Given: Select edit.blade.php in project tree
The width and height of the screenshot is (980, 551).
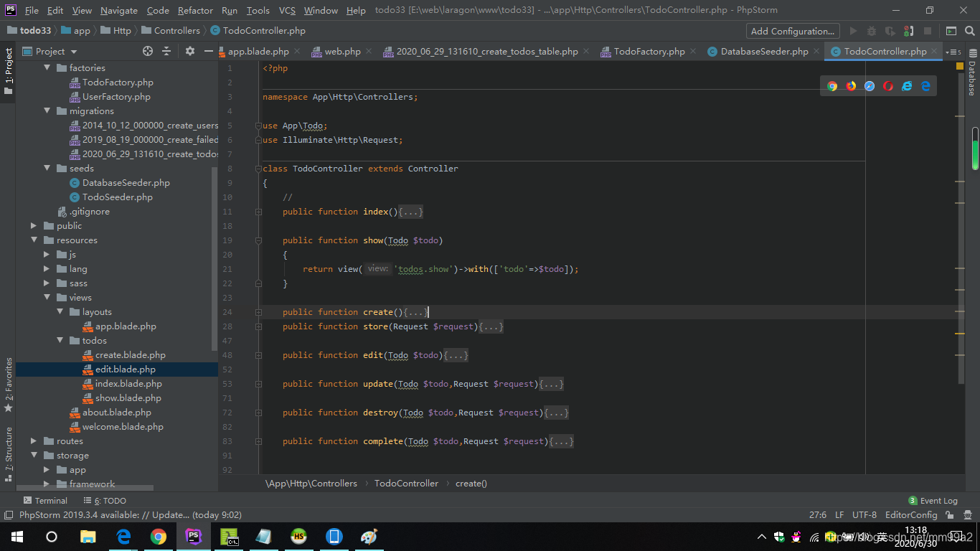Looking at the screenshot, I should point(126,369).
